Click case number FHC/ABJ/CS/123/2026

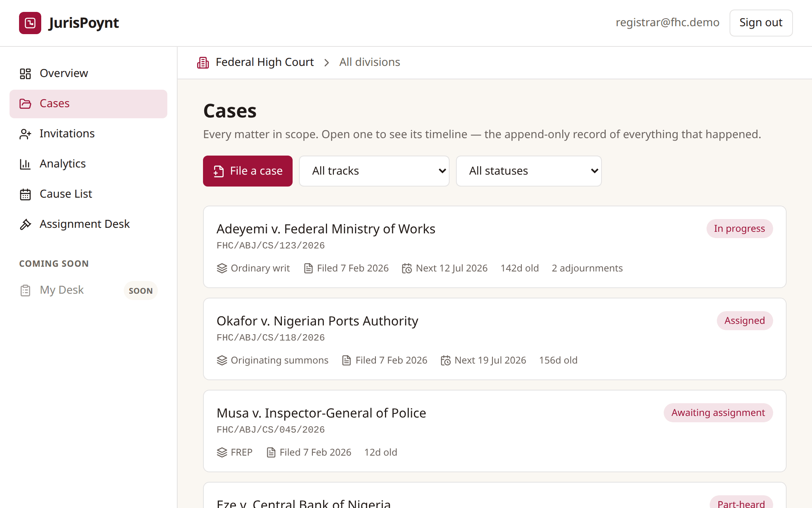tap(270, 246)
